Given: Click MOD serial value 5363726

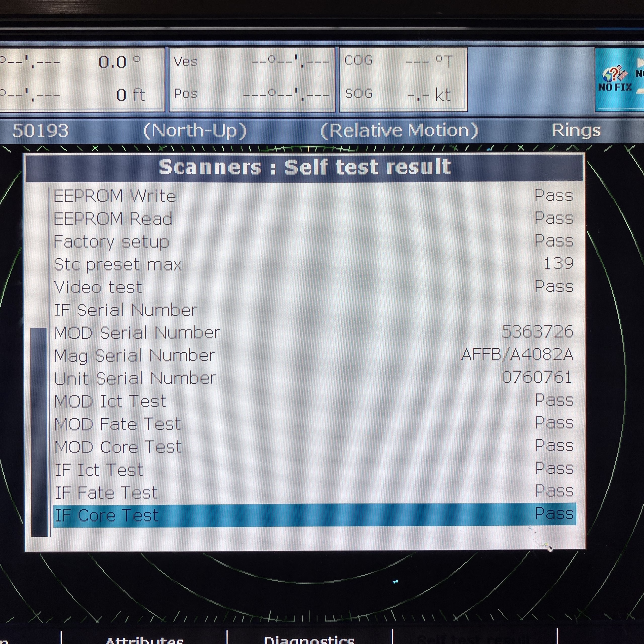Looking at the screenshot, I should click(x=537, y=332).
